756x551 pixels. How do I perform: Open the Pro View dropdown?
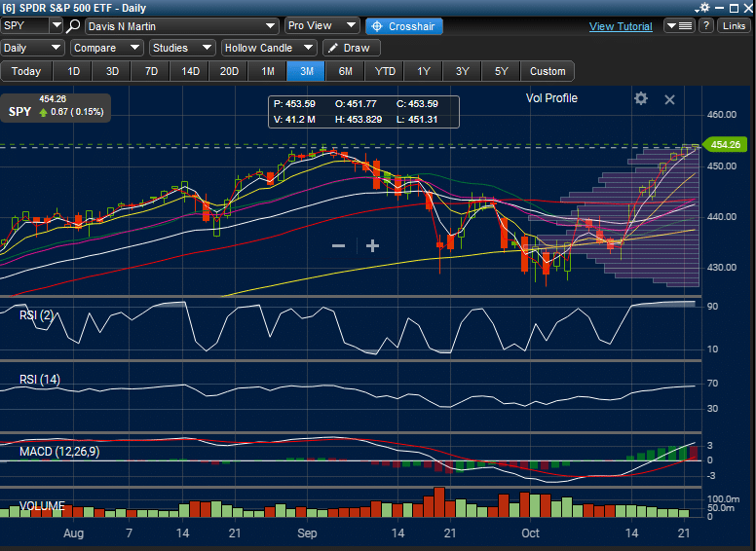click(x=322, y=25)
